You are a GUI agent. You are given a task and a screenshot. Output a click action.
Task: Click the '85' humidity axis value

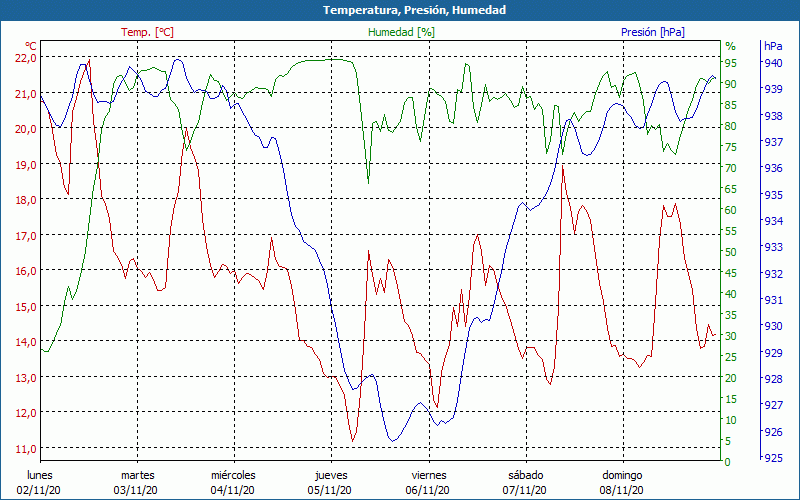(x=731, y=105)
